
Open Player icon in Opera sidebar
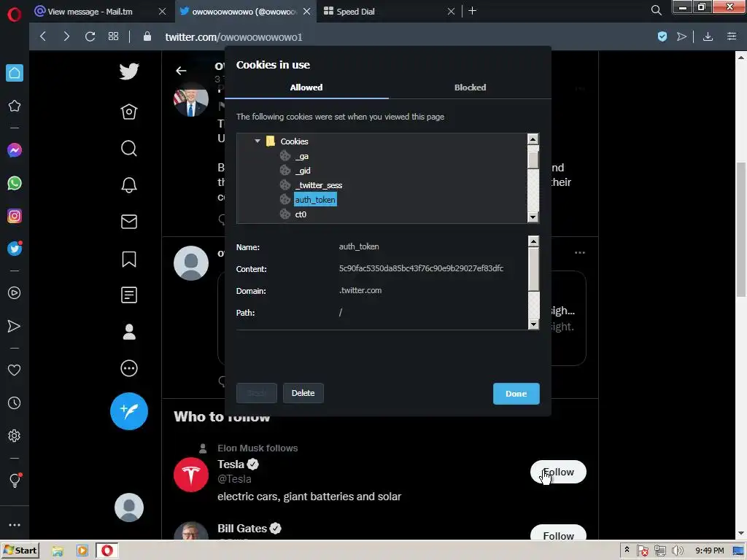pos(15,293)
